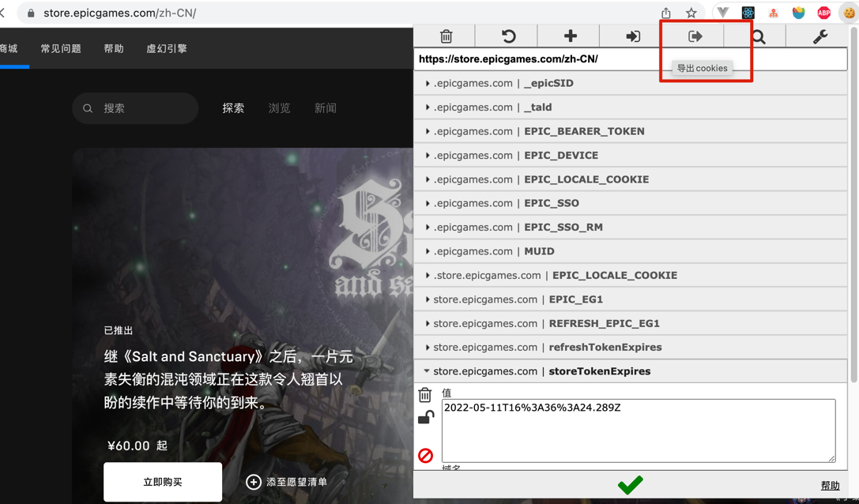Open the 帮助 nav item on Epic site
This screenshot has height=504, width=859.
point(114,49)
